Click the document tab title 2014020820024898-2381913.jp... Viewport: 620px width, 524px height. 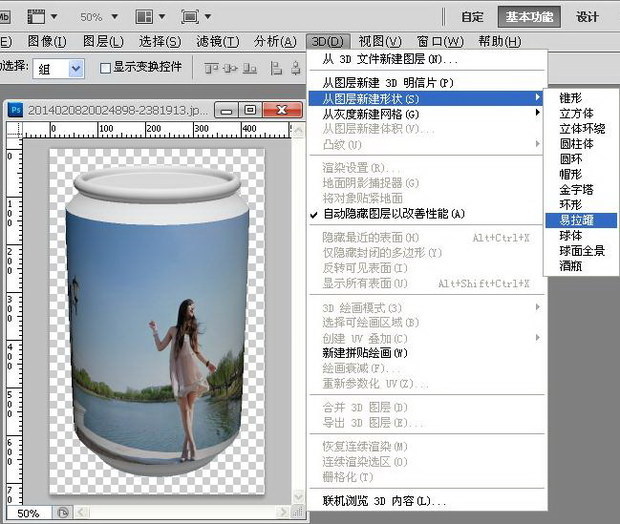tap(117, 110)
